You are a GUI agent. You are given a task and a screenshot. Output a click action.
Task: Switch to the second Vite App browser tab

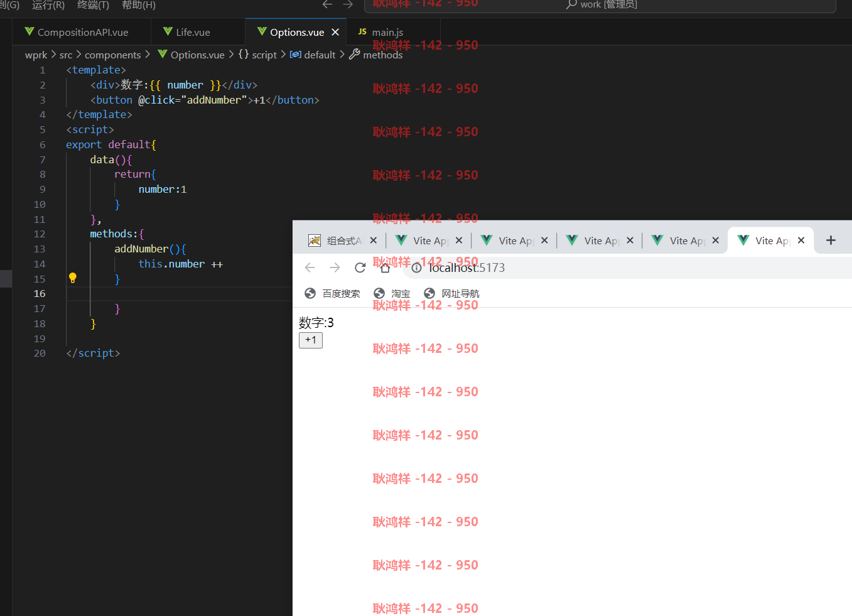point(515,240)
